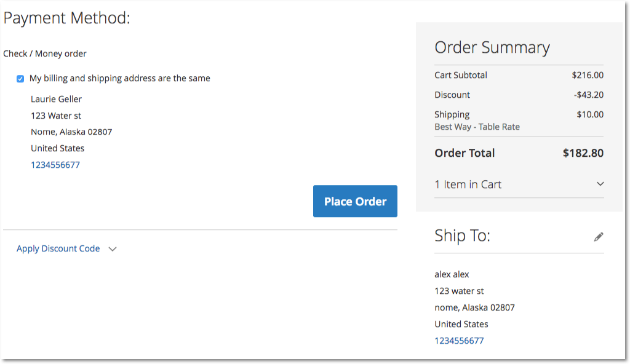Click the Place Order button
The width and height of the screenshot is (630, 364).
pos(355,201)
